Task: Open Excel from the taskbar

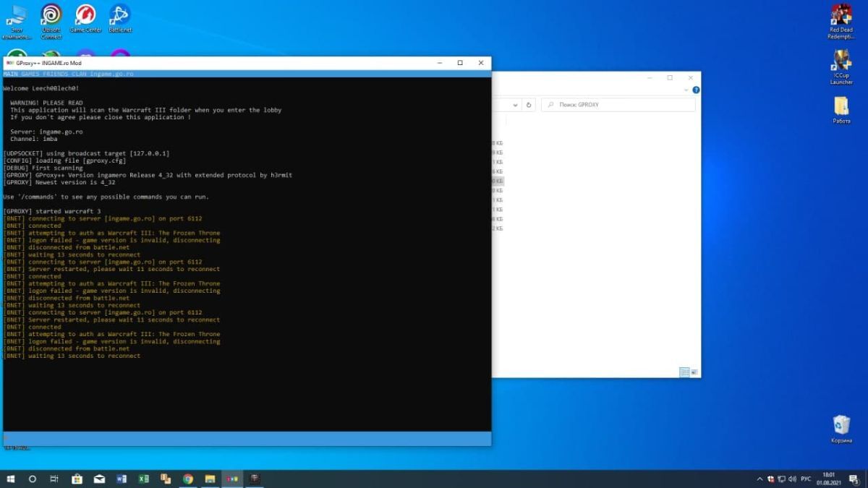Action: pos(143,479)
